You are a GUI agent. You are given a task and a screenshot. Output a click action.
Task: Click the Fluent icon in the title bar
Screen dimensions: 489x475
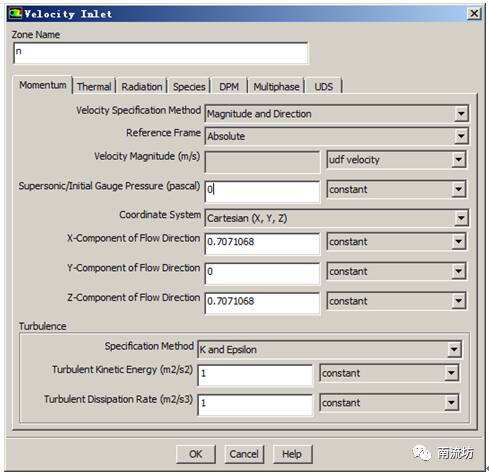[x=15, y=14]
